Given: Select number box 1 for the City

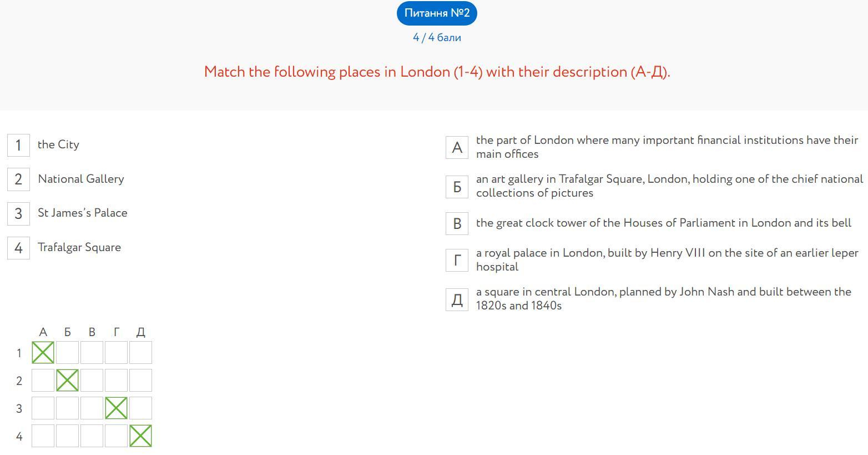Looking at the screenshot, I should pyautogui.click(x=18, y=146).
